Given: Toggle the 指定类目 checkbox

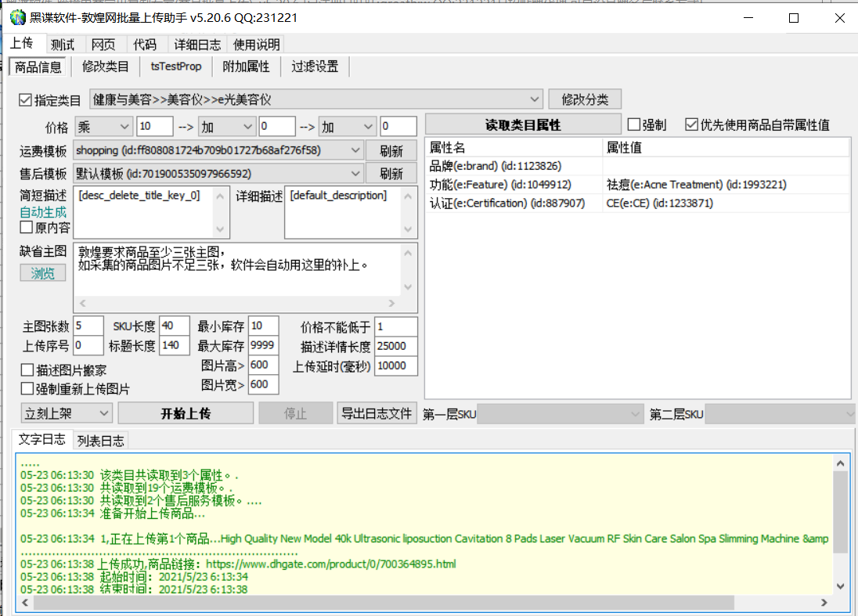Looking at the screenshot, I should point(25,100).
